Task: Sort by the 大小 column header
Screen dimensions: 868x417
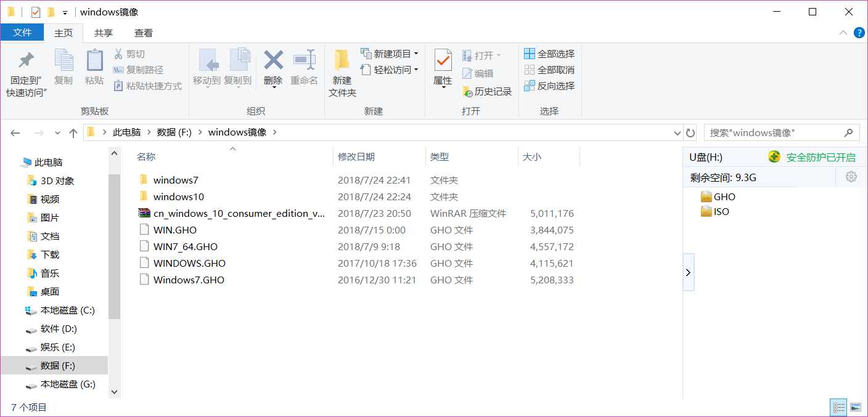Action: (x=532, y=157)
